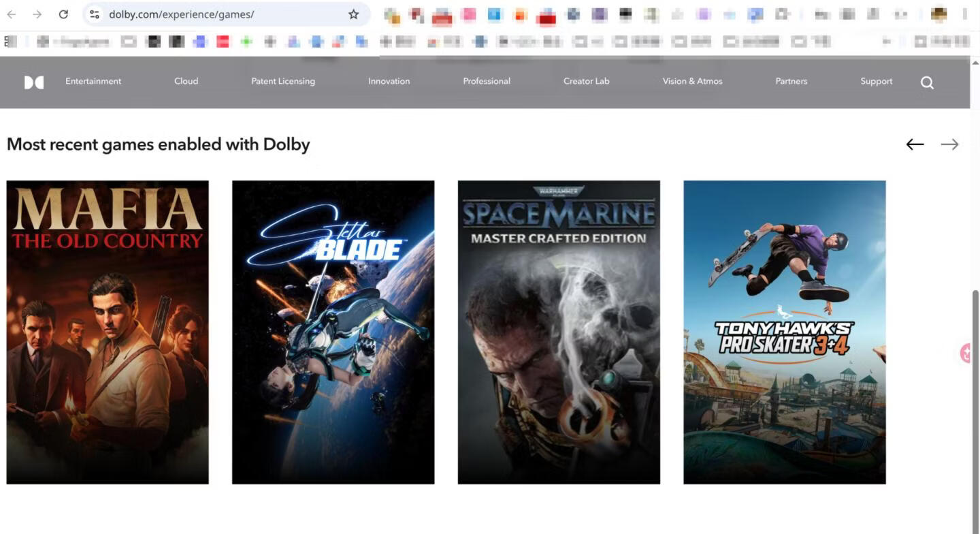Expand the Professional menu
Viewport: 980px width, 534px height.
click(487, 81)
